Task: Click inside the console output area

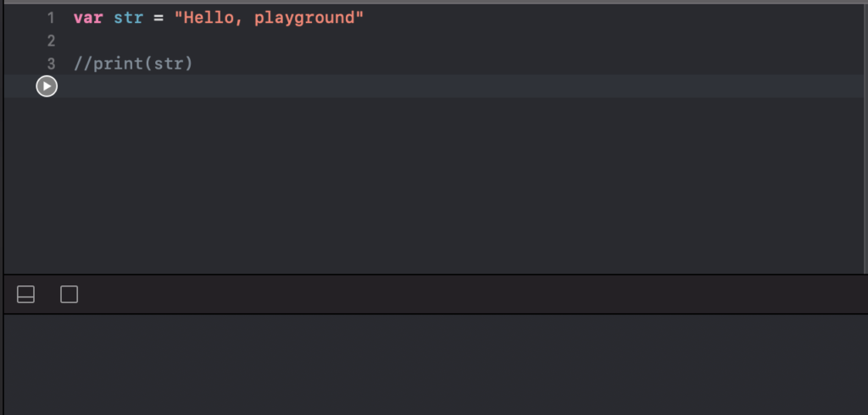Action: (x=434, y=364)
